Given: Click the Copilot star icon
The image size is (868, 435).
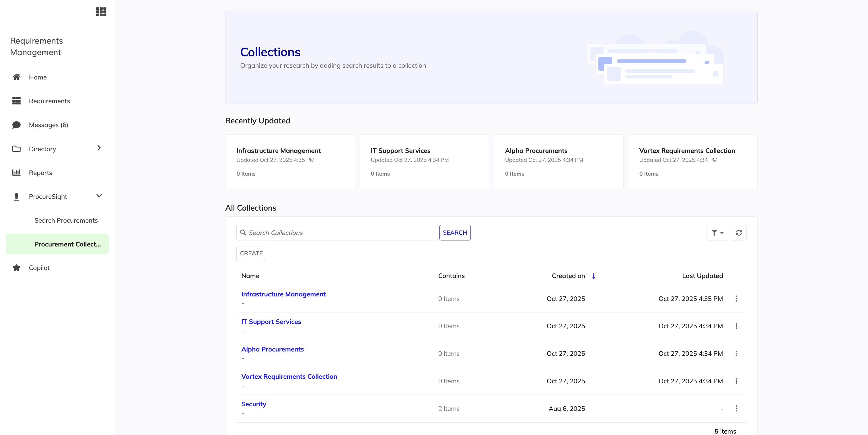Looking at the screenshot, I should [x=16, y=268].
